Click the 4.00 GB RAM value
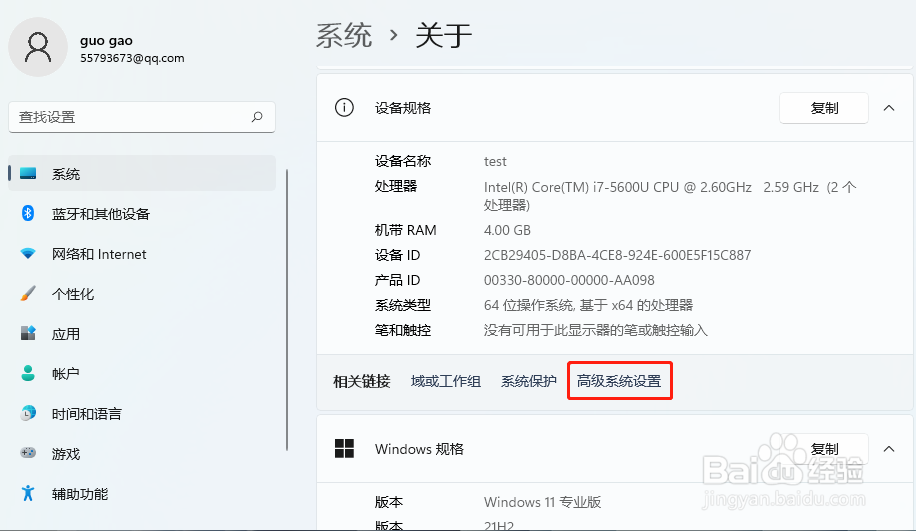This screenshot has width=916, height=531. [x=507, y=230]
